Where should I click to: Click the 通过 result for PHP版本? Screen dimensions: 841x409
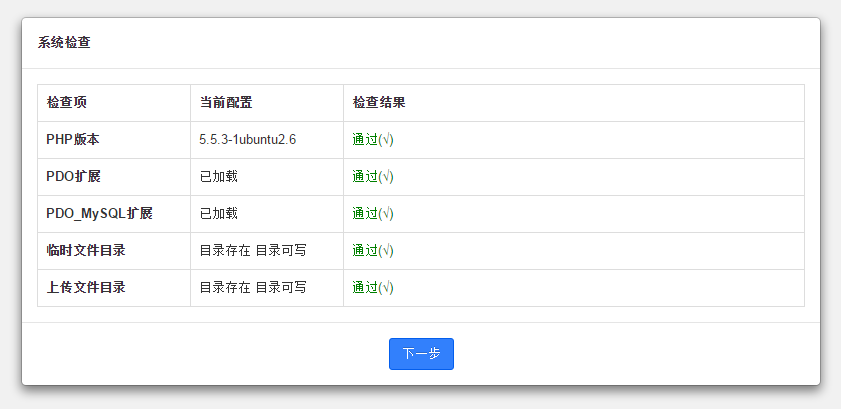pos(373,140)
